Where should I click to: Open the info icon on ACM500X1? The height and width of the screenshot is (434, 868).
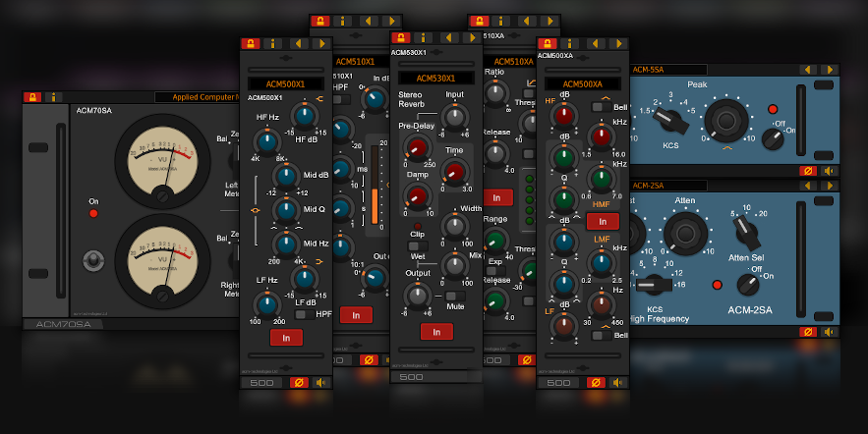click(x=272, y=44)
